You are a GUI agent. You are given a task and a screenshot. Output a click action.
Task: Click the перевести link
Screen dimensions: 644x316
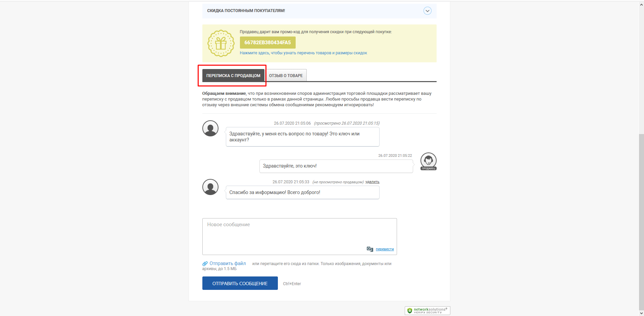pos(385,249)
